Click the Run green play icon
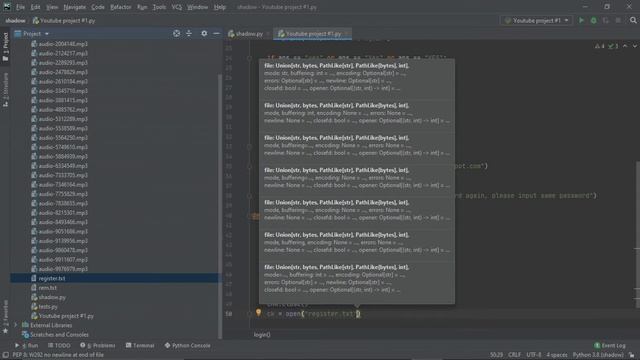Image resolution: width=640 pixels, height=360 pixels. coord(581,20)
